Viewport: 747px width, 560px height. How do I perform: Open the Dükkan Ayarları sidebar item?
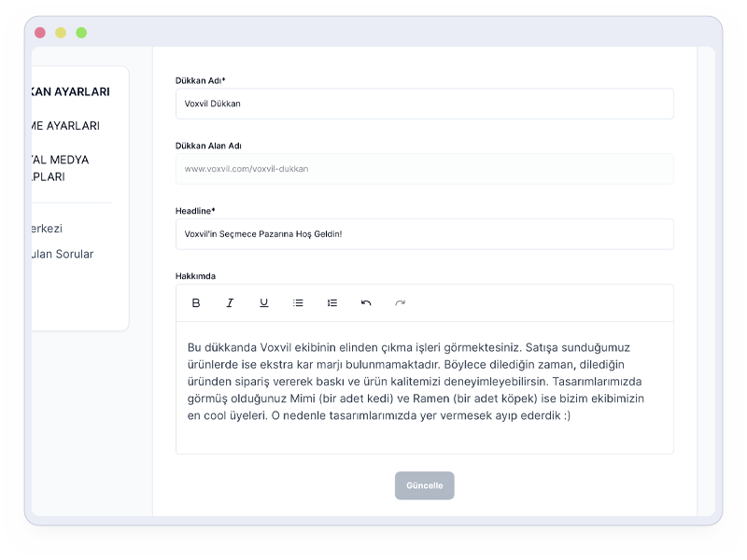click(x=71, y=91)
